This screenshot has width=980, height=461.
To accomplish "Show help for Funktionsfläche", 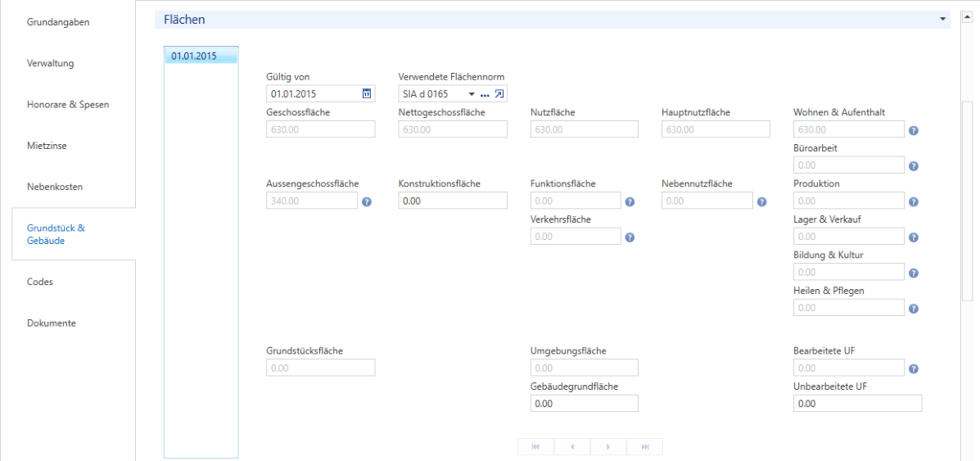I will tap(630, 202).
